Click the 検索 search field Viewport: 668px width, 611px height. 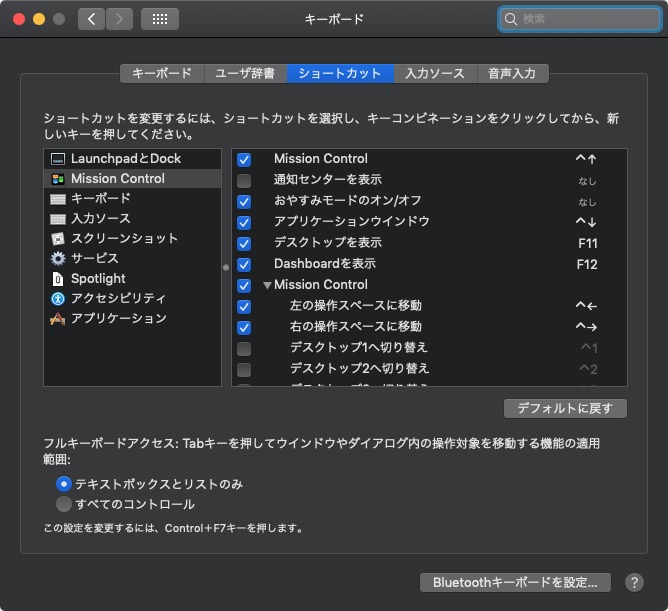pos(579,19)
